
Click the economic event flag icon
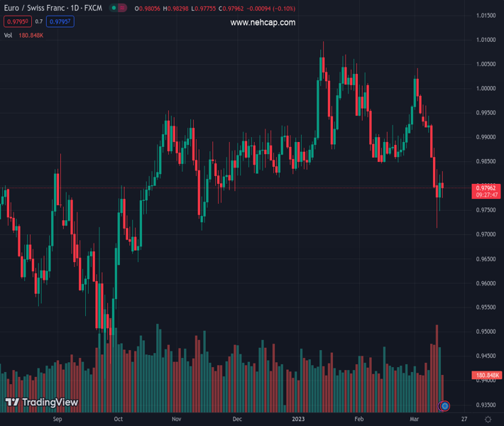pos(444,405)
